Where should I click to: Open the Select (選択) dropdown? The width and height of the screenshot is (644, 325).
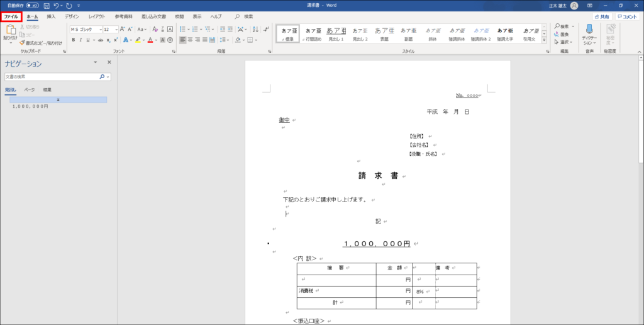(563, 42)
